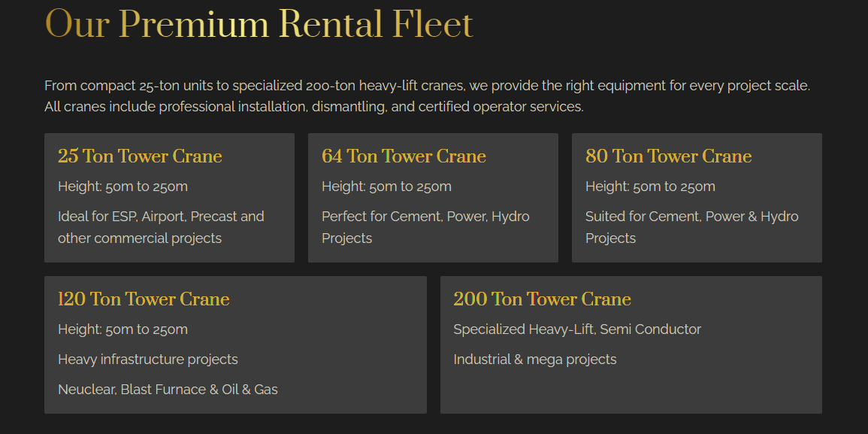868x434 pixels.
Task: Click the height line in the 120 Ton card
Action: tap(122, 329)
